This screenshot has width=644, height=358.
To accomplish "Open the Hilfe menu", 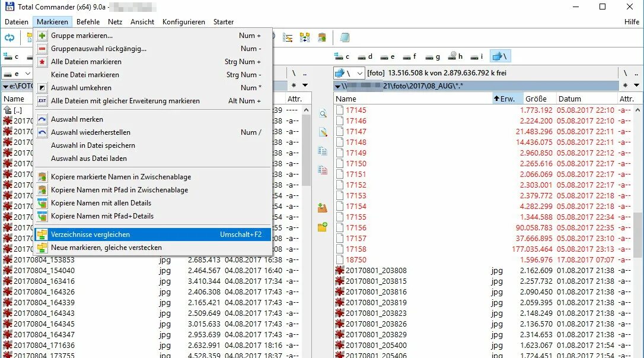I will pos(632,22).
